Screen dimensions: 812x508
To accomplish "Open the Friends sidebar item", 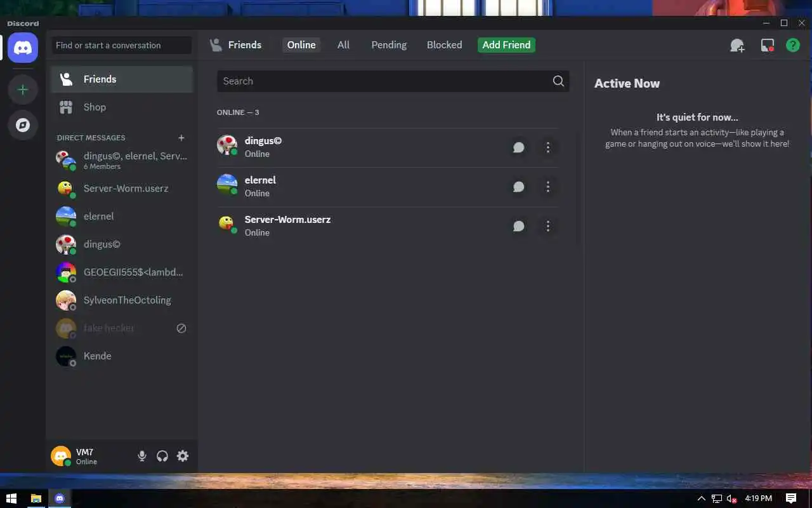I will [x=122, y=79].
